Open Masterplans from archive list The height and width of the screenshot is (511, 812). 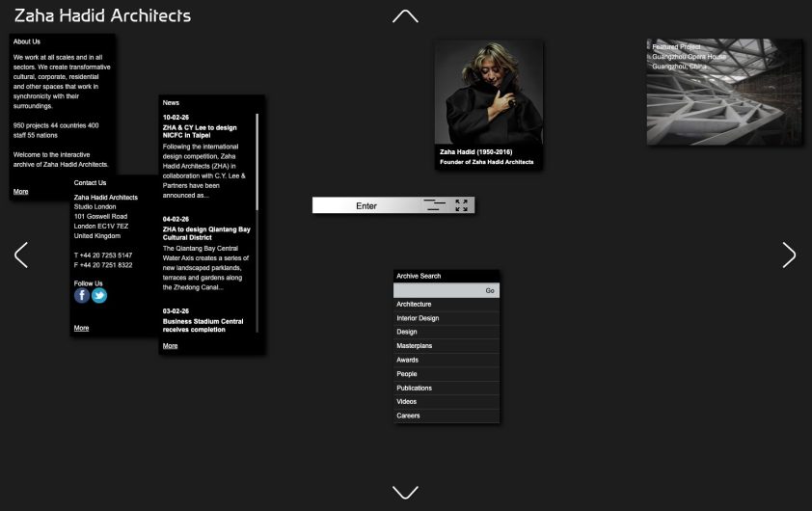(x=415, y=346)
